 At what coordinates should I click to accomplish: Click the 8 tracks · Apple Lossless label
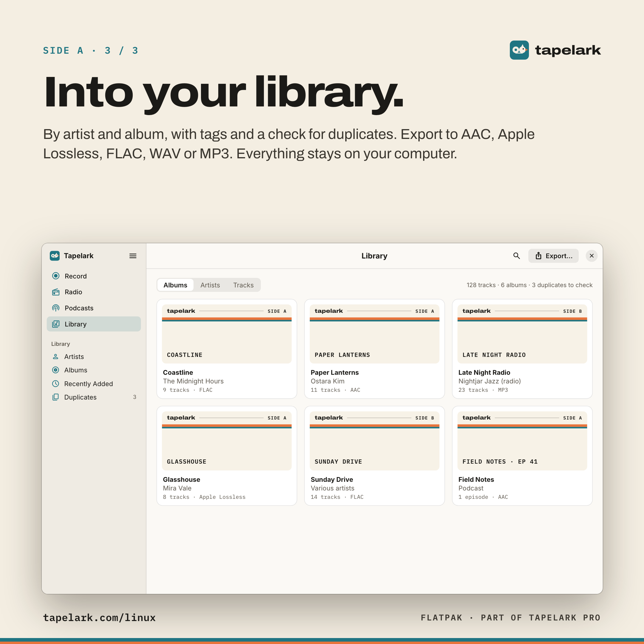pyautogui.click(x=204, y=497)
